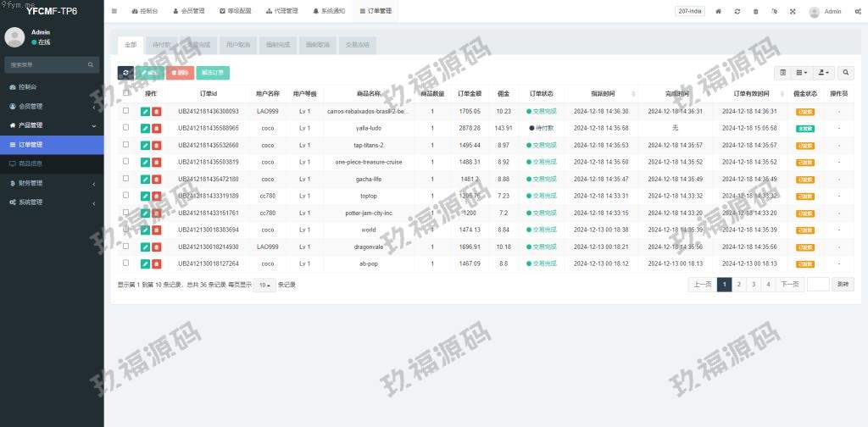Image resolution: width=868 pixels, height=427 pixels.
Task: Click the 解冻订单 button
Action: 213,73
